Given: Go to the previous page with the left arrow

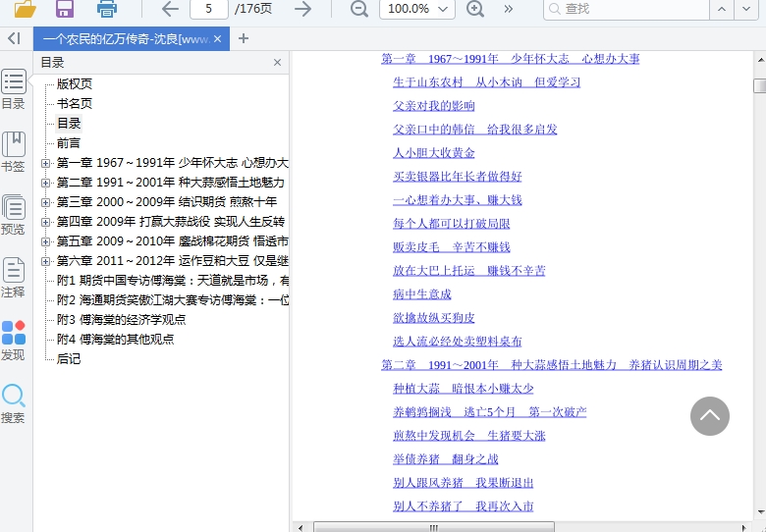Looking at the screenshot, I should pos(170,9).
